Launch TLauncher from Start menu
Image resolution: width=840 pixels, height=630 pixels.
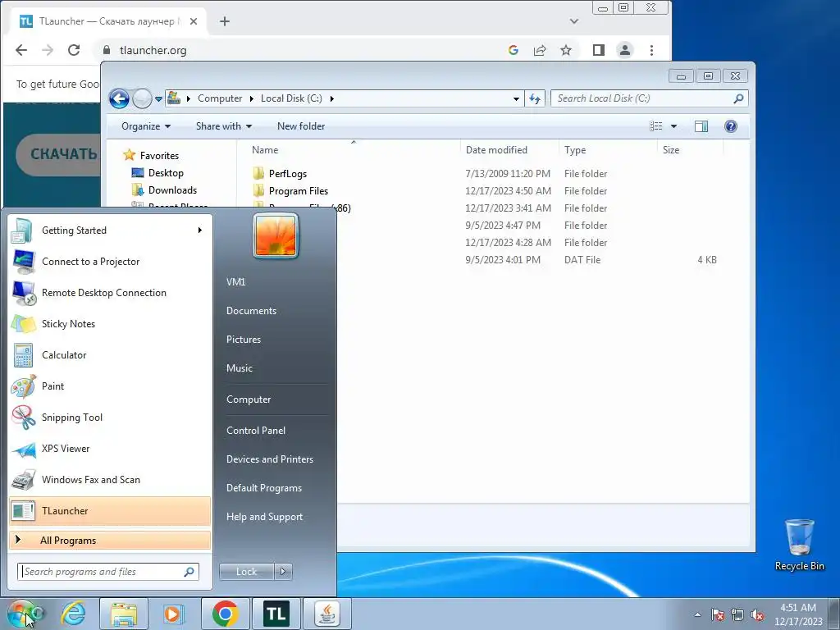click(110, 510)
